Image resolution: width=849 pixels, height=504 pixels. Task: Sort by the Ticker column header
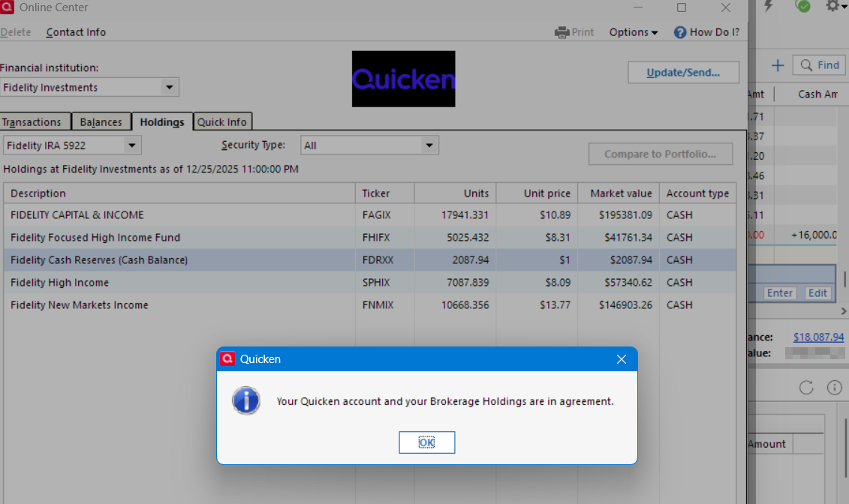coord(385,193)
